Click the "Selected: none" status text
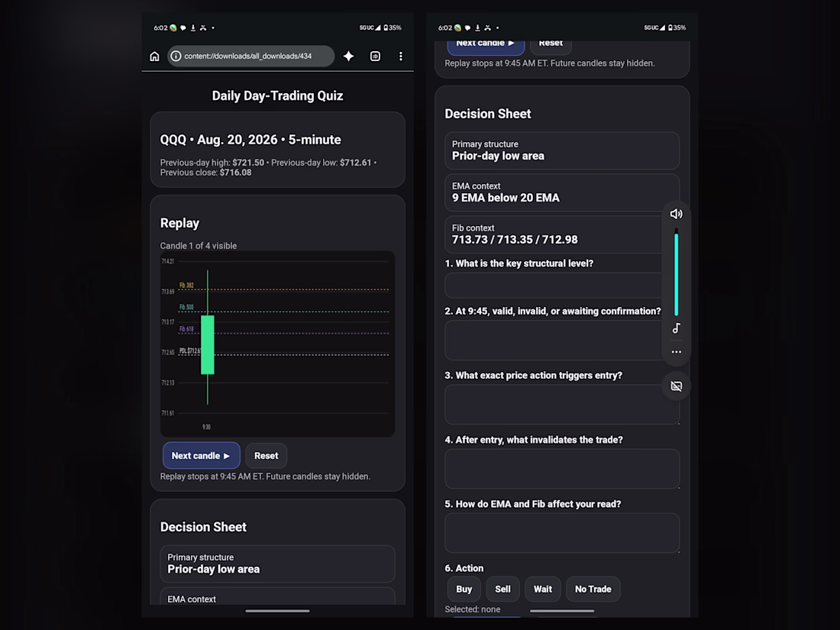 coord(473,609)
